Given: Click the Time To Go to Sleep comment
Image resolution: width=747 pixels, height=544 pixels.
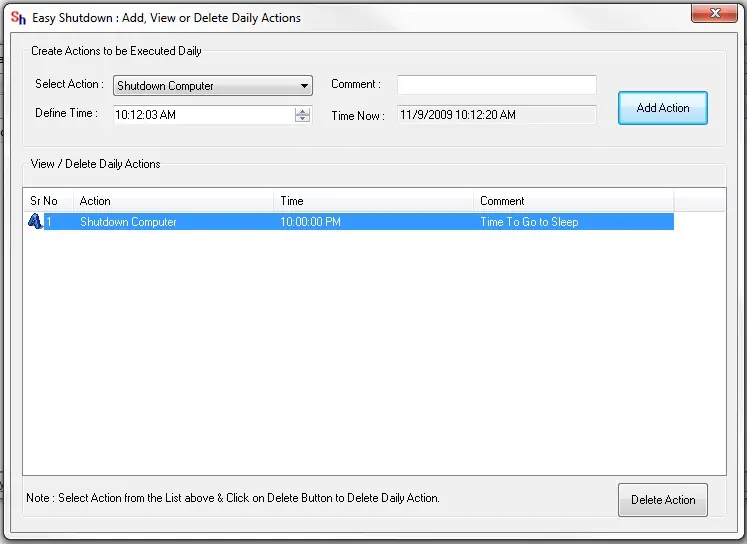Looking at the screenshot, I should 529,222.
